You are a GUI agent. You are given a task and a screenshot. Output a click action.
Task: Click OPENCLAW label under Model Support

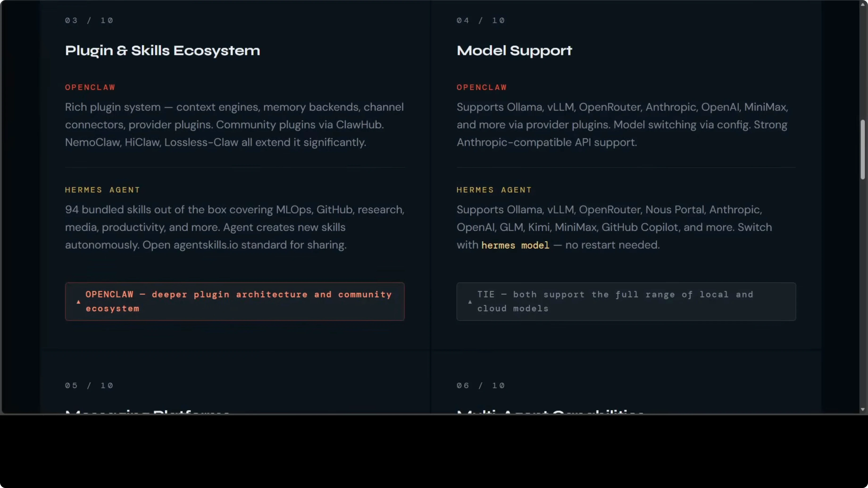point(481,87)
